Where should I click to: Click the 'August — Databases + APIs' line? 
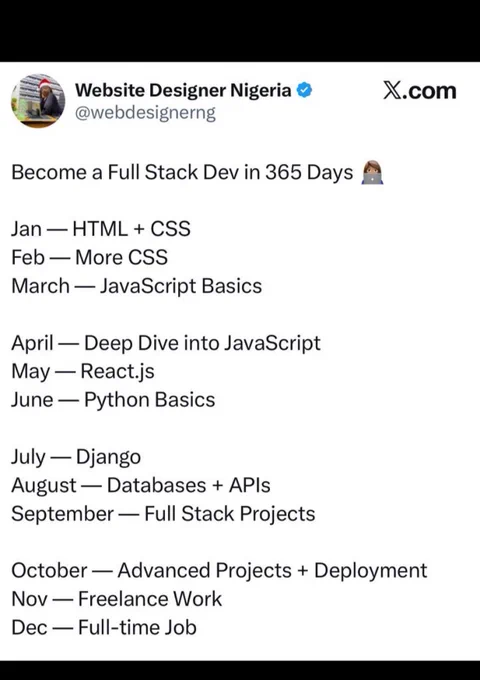[141, 485]
